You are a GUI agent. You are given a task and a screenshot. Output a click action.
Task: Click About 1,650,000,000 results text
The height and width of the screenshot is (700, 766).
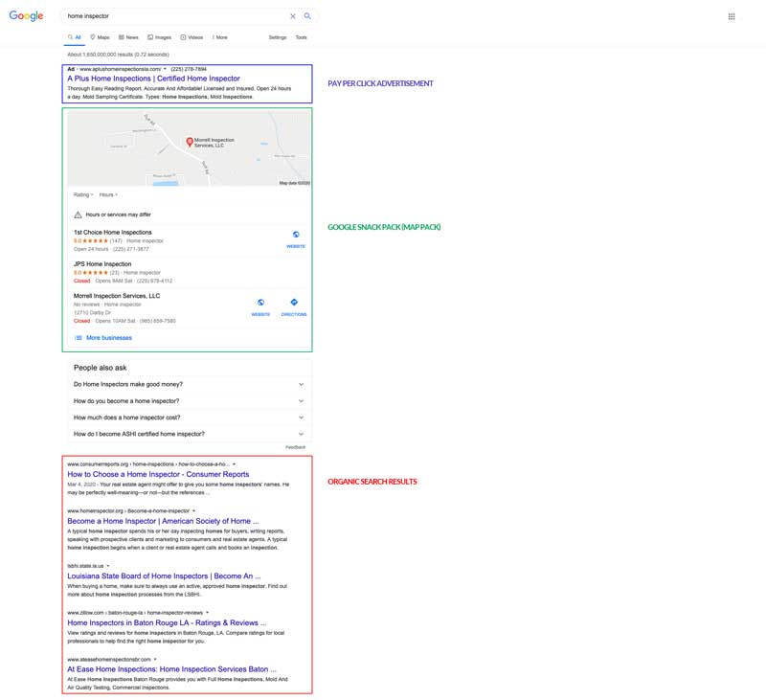point(118,55)
